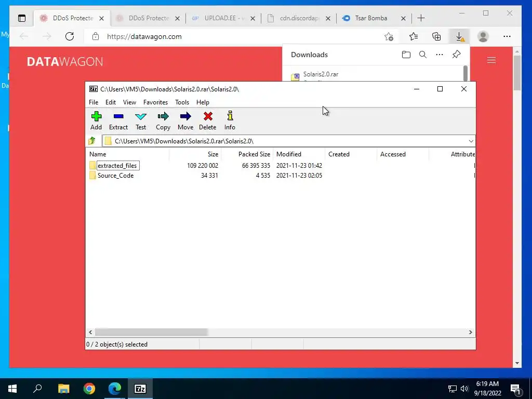Select the extracted_files folder row
Viewport: 532px width, 399px height.
point(280,166)
